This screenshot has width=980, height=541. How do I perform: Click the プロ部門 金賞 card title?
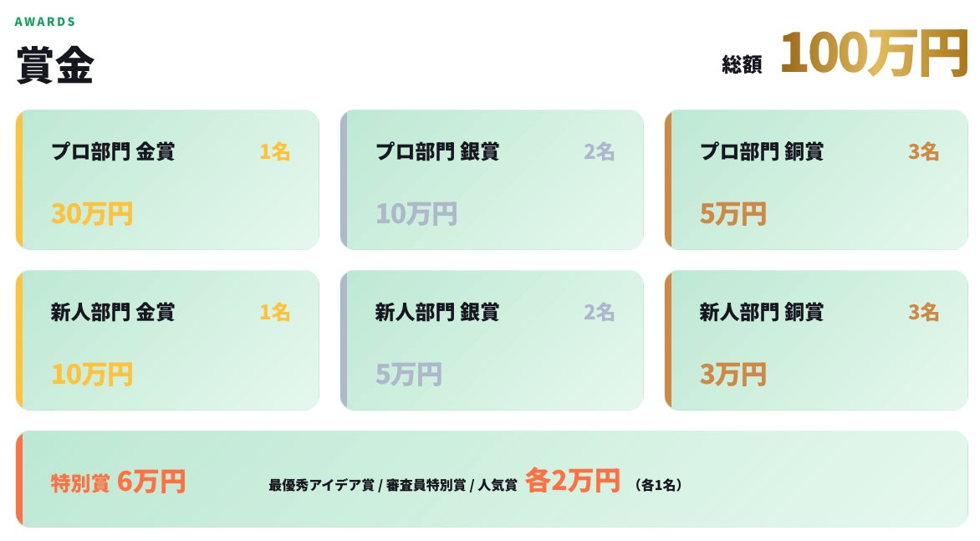tap(113, 151)
